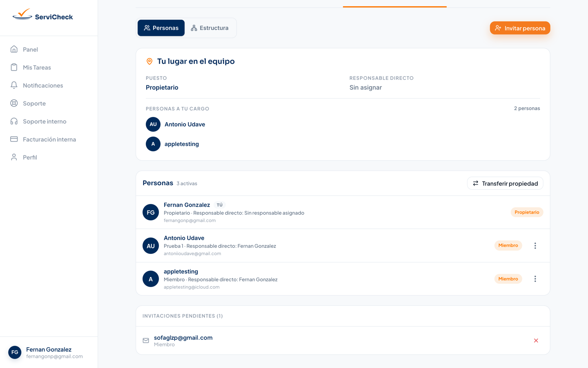Click appletesting under Personas a tu cargo
Viewport: 588px width, 368px height.
(182, 144)
